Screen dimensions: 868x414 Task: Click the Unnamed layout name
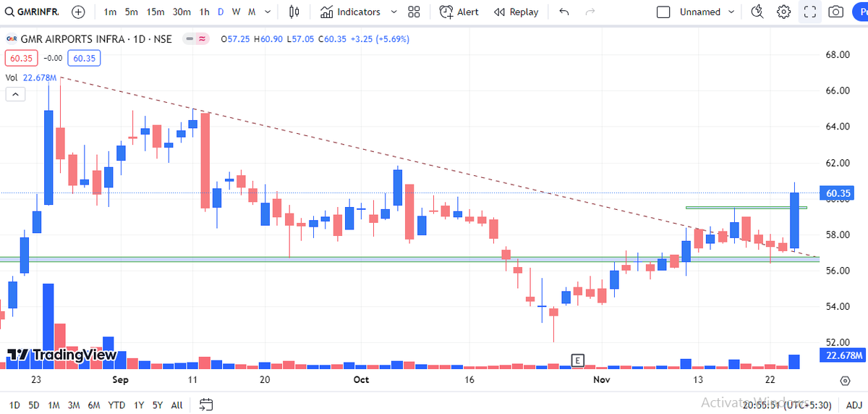point(699,12)
